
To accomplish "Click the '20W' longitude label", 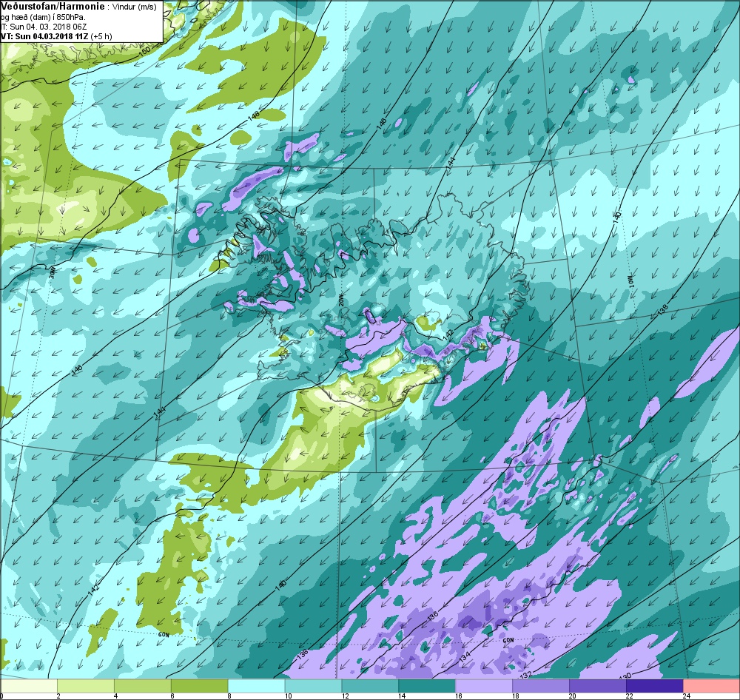I will [x=341, y=300].
